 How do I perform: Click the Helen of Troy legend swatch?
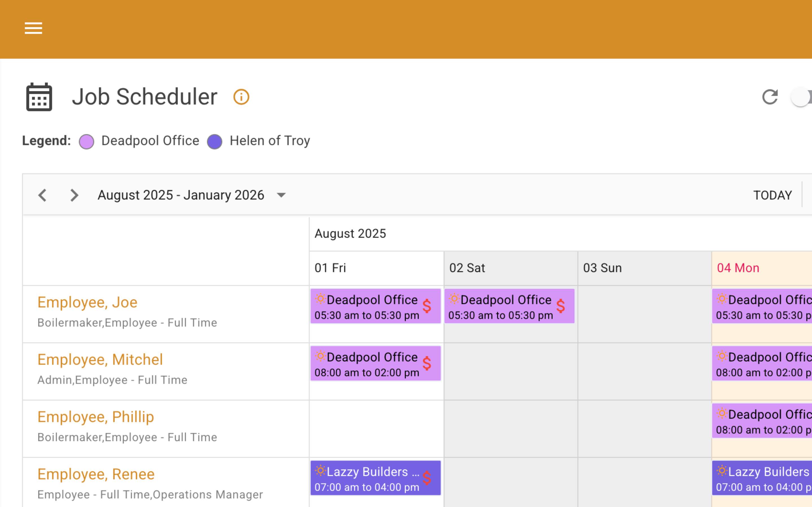(x=215, y=141)
